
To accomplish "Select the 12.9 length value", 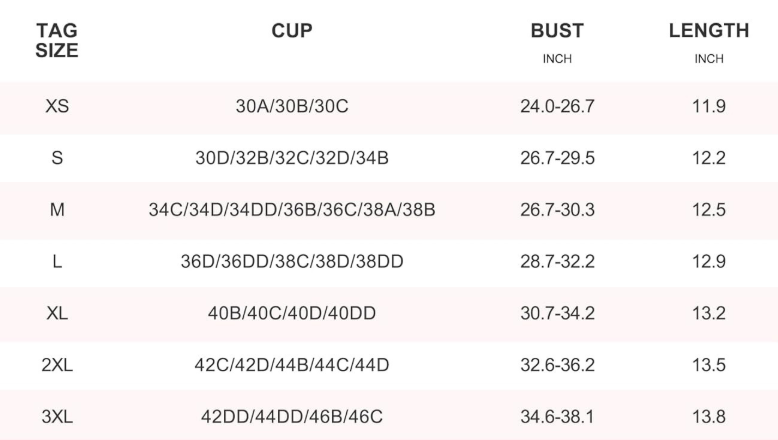I will (x=709, y=262).
